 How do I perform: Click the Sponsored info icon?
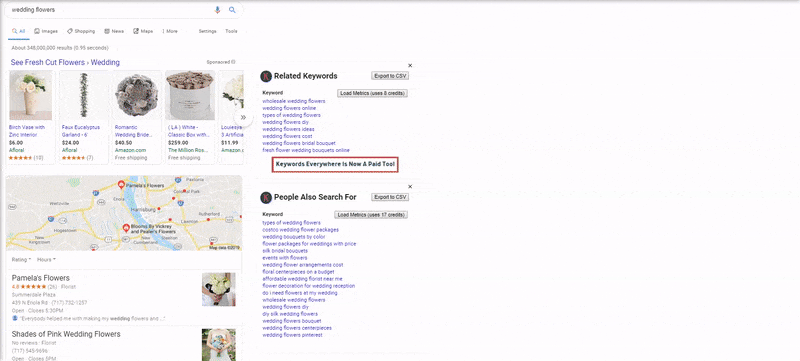click(233, 62)
